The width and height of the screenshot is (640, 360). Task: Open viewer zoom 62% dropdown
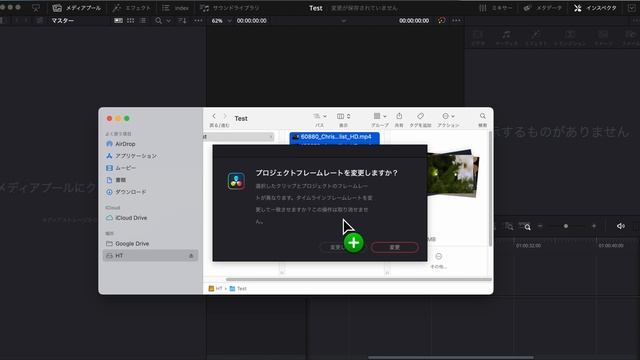[x=221, y=20]
